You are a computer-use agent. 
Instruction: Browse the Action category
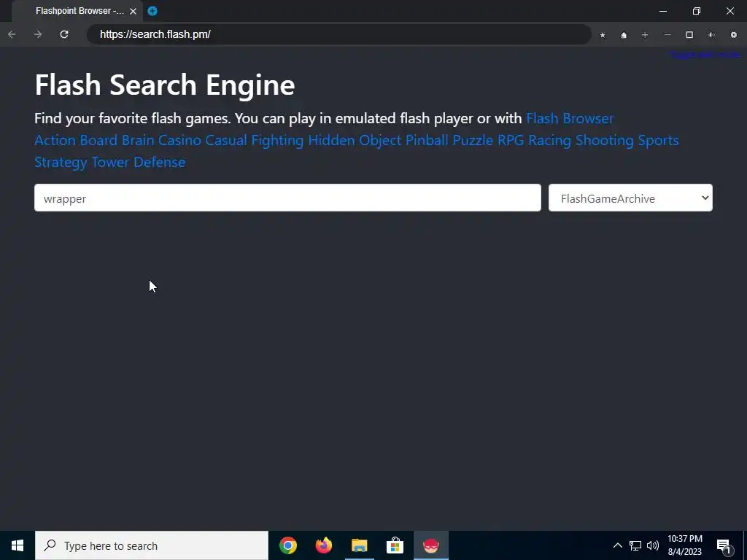[55, 140]
